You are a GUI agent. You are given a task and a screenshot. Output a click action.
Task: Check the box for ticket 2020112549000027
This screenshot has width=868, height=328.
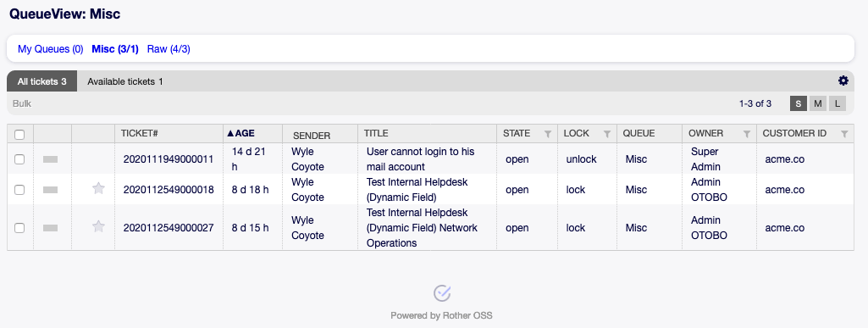point(19,228)
